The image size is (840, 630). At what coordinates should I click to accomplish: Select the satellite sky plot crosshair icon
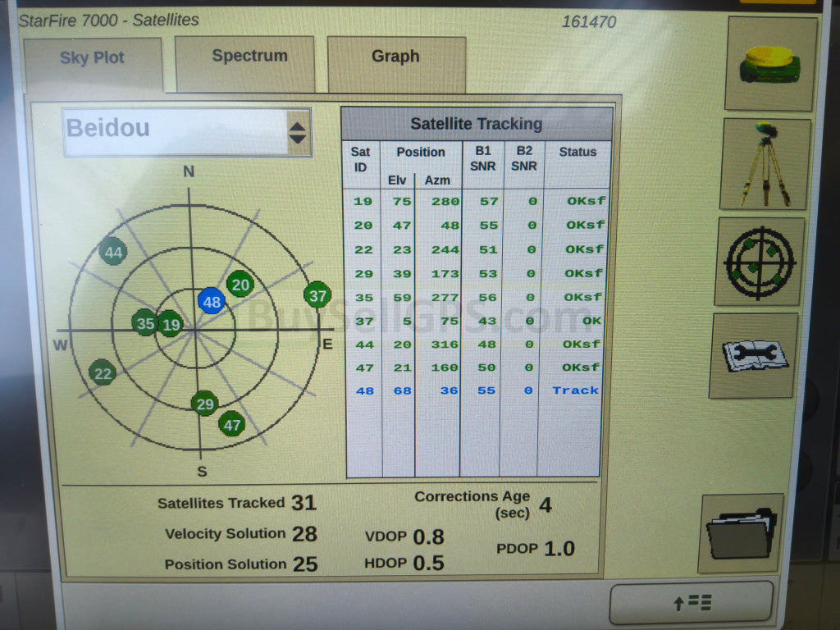click(759, 262)
